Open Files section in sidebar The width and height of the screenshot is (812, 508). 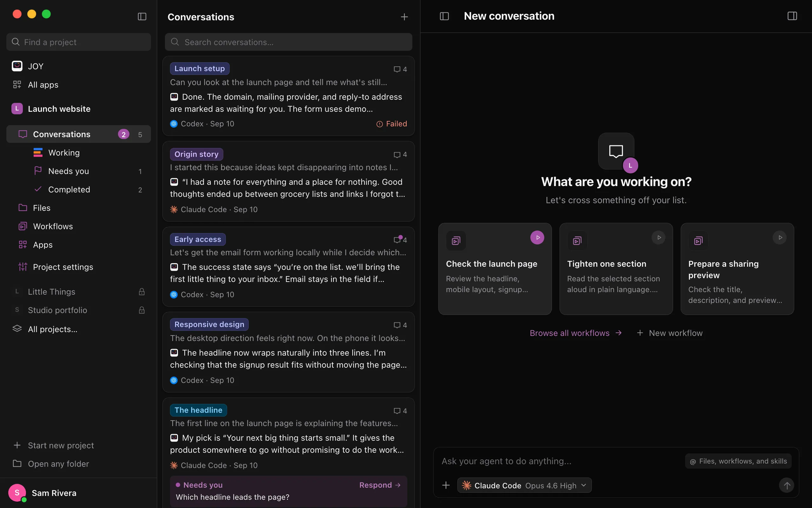[x=79, y=208]
